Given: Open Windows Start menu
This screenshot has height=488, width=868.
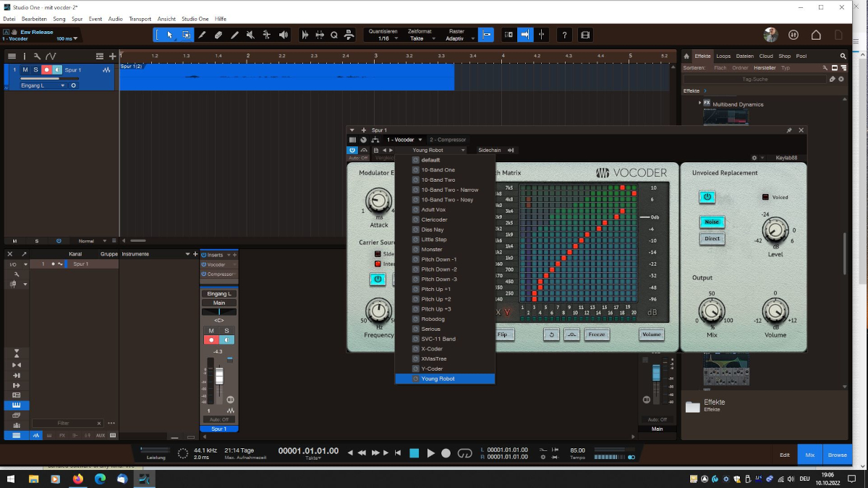Looking at the screenshot, I should [x=12, y=479].
